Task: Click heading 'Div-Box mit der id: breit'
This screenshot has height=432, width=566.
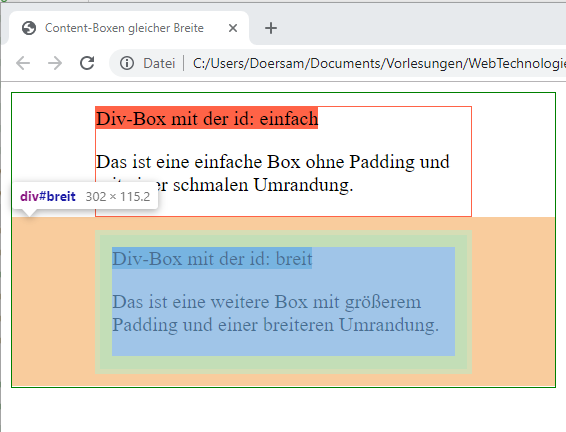Action: click(x=212, y=258)
